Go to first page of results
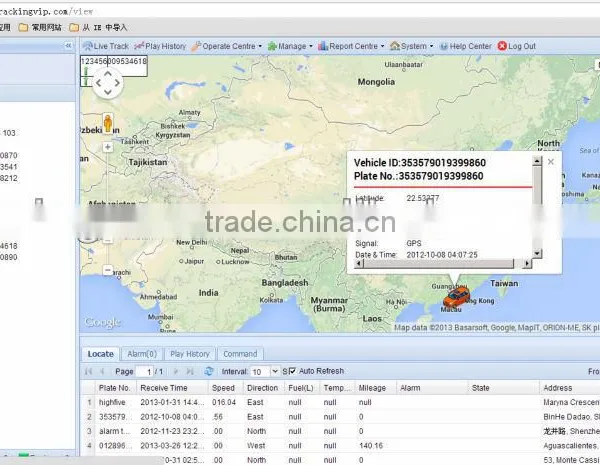The image size is (600, 465). (x=89, y=371)
